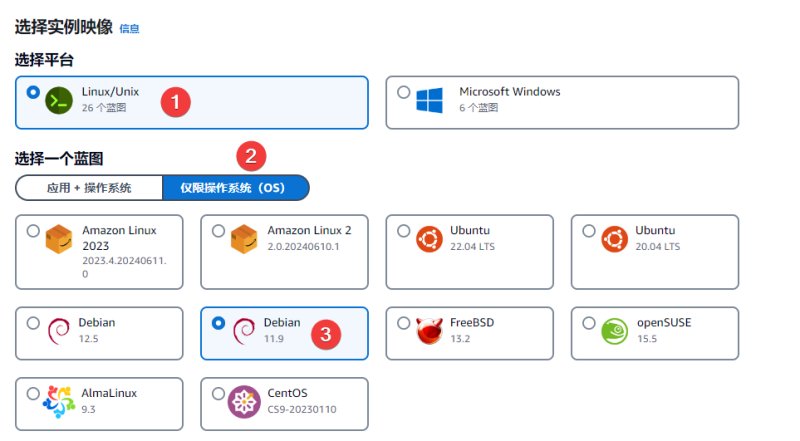Select the Microsoft Windows platform radio button
The height and width of the screenshot is (441, 800).
[404, 92]
